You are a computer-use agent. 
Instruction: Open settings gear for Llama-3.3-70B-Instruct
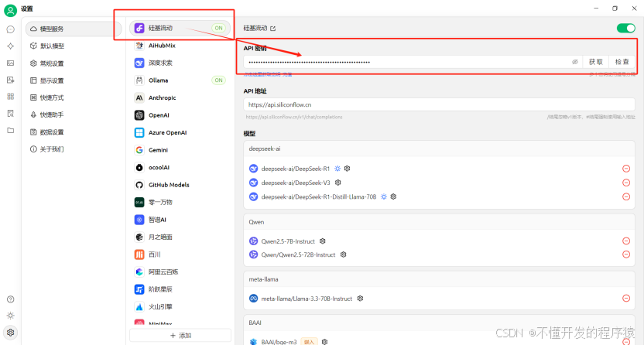[x=360, y=299]
